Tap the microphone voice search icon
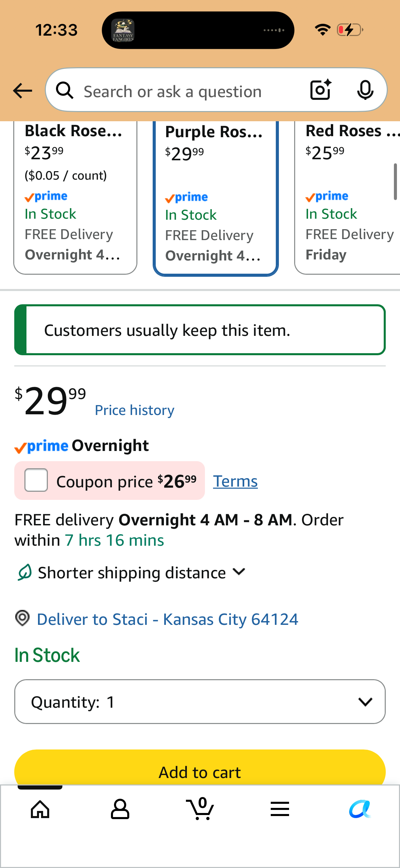This screenshot has width=400, height=868. coord(365,90)
